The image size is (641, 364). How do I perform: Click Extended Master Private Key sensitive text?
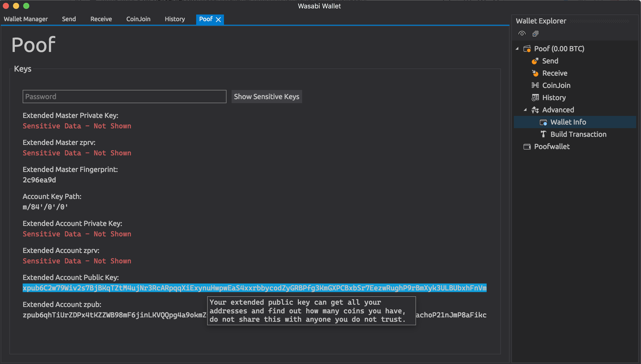[x=77, y=126]
